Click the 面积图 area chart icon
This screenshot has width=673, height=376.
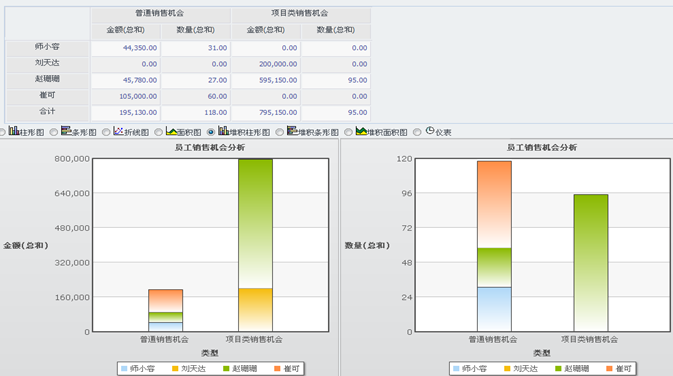[x=172, y=131]
